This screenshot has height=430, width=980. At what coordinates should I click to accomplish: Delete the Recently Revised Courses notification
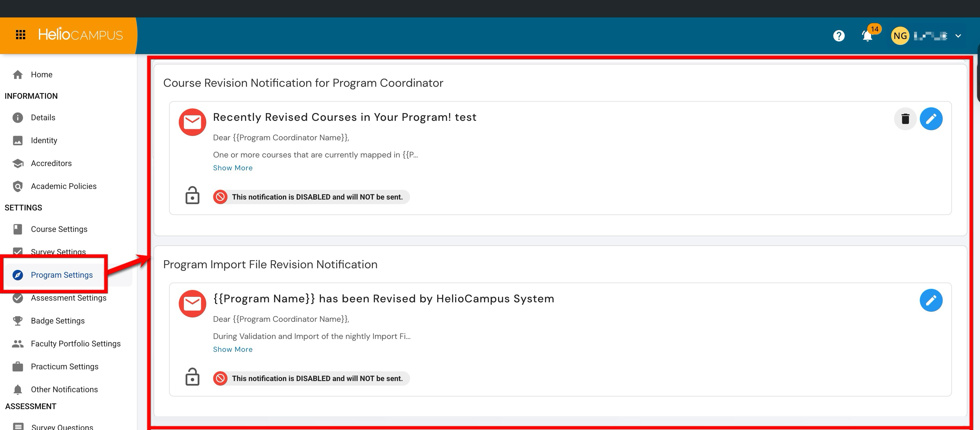pos(905,119)
